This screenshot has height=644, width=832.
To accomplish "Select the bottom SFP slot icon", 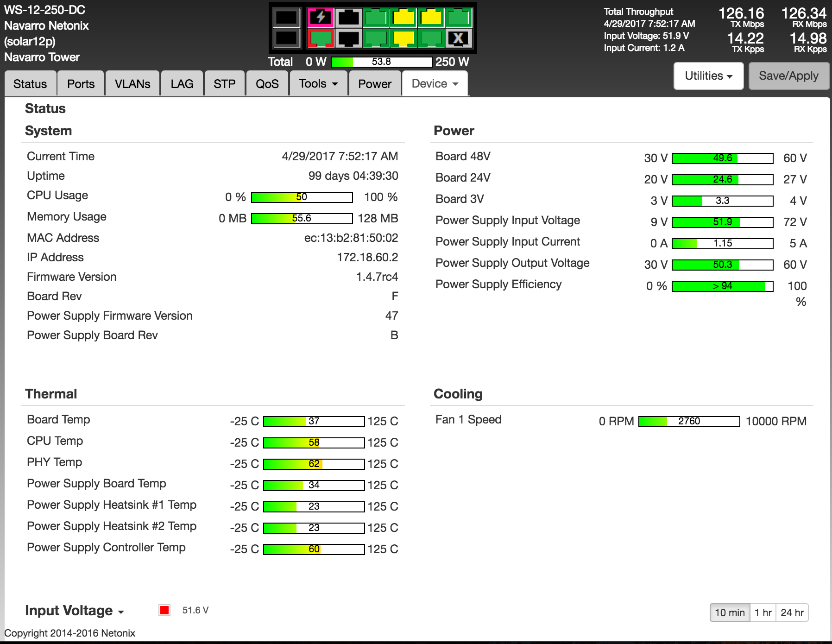I will [286, 38].
